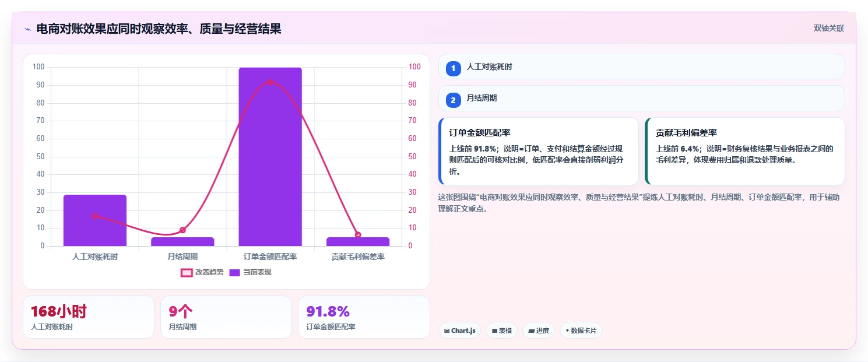Select the 人工对账耗时 purple bar
Viewport: 868px width, 362px height.
point(95,220)
